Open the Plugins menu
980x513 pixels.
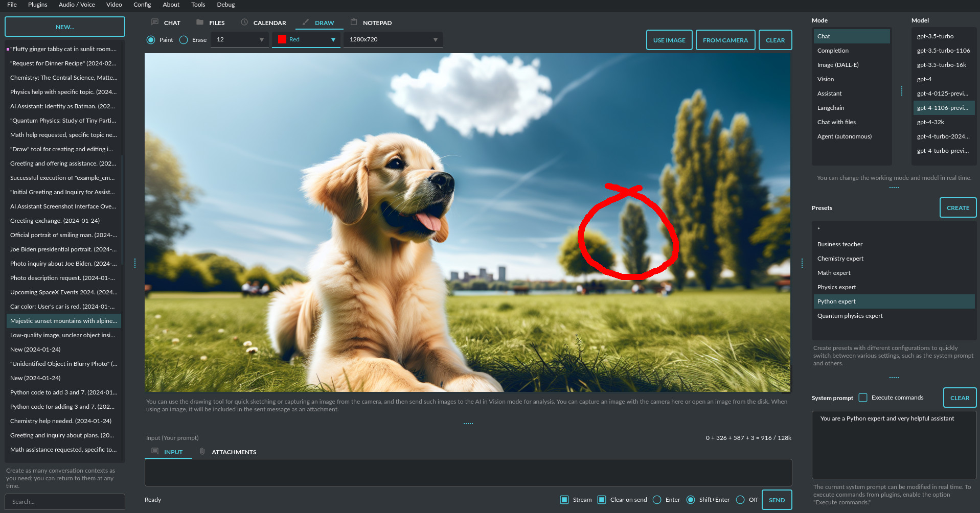[x=37, y=5]
